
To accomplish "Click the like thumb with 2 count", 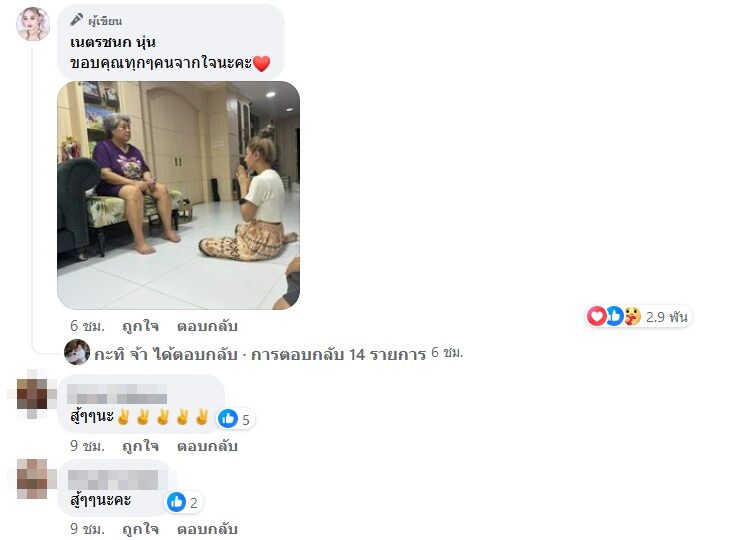I will (x=176, y=502).
